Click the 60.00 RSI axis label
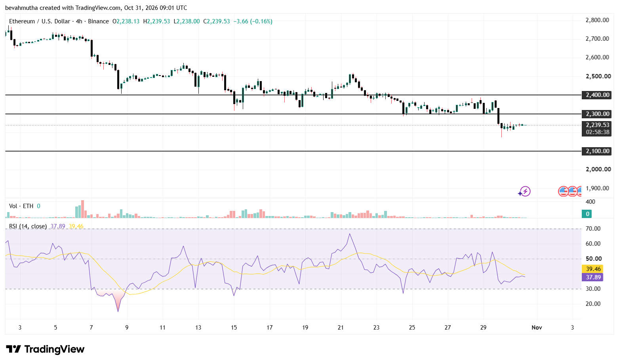This screenshot has height=364, width=619. (x=593, y=244)
